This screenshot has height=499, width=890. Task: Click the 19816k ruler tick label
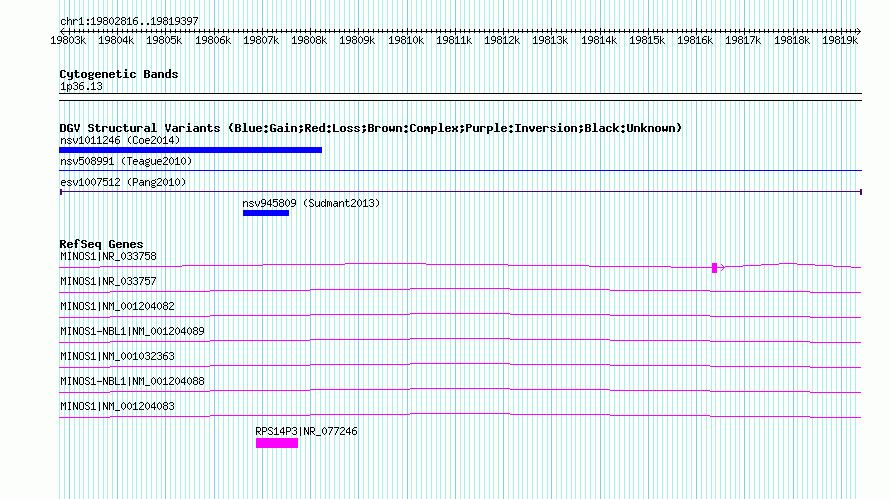click(x=695, y=40)
